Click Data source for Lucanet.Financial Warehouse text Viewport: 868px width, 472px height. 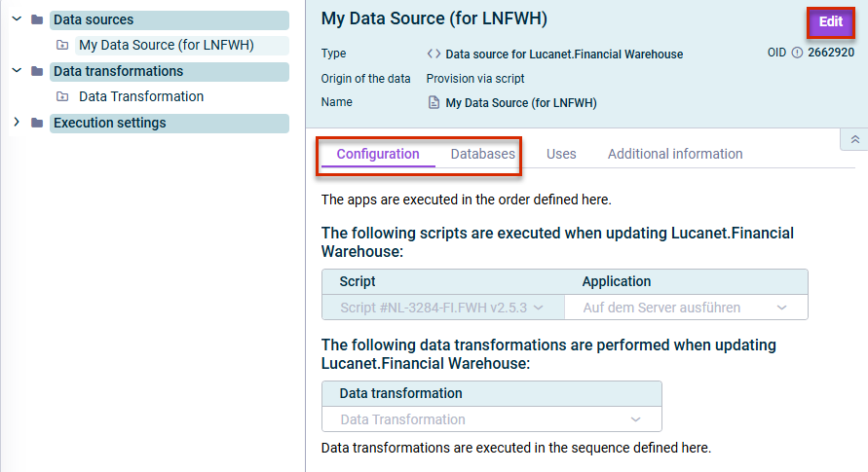pyautogui.click(x=564, y=54)
